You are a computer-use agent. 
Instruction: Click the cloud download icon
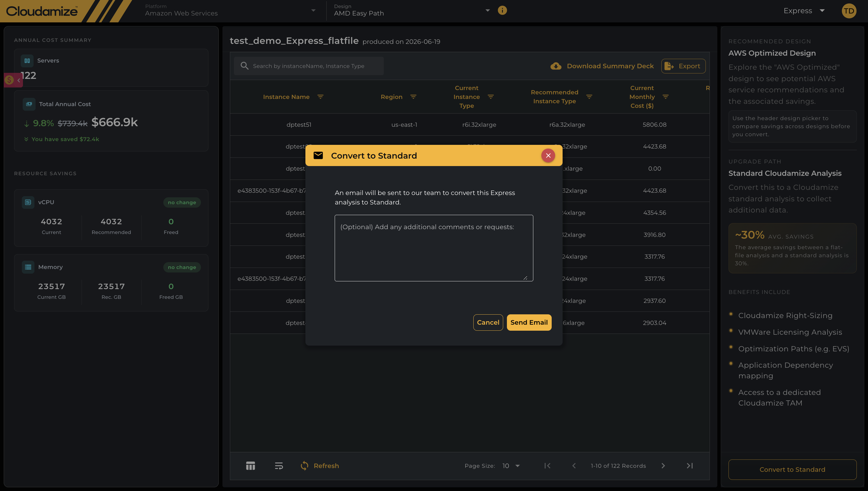click(x=556, y=66)
